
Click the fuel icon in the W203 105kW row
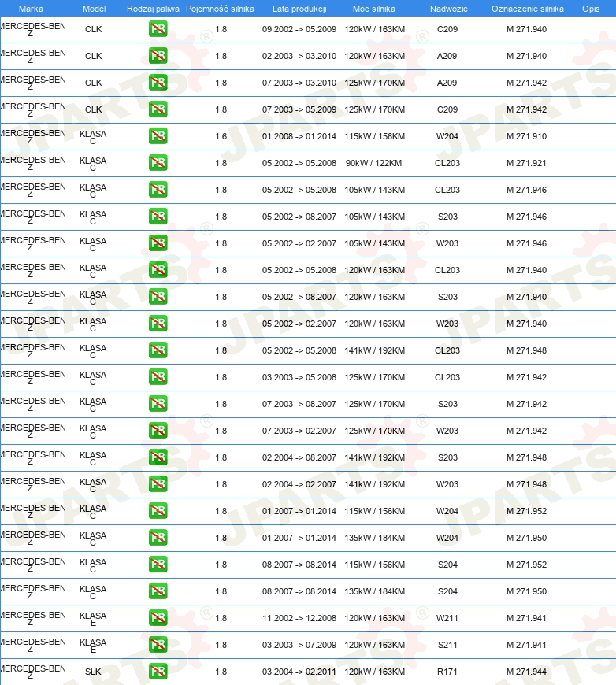(x=158, y=243)
